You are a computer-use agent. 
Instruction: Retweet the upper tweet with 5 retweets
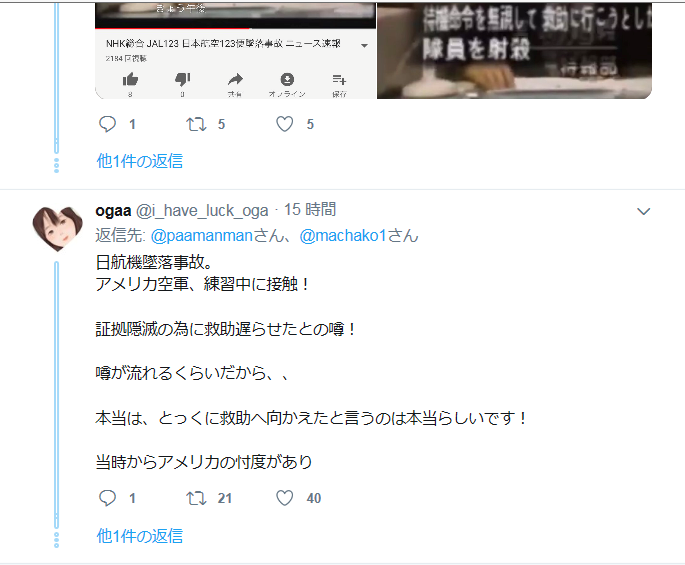pyautogui.click(x=196, y=125)
